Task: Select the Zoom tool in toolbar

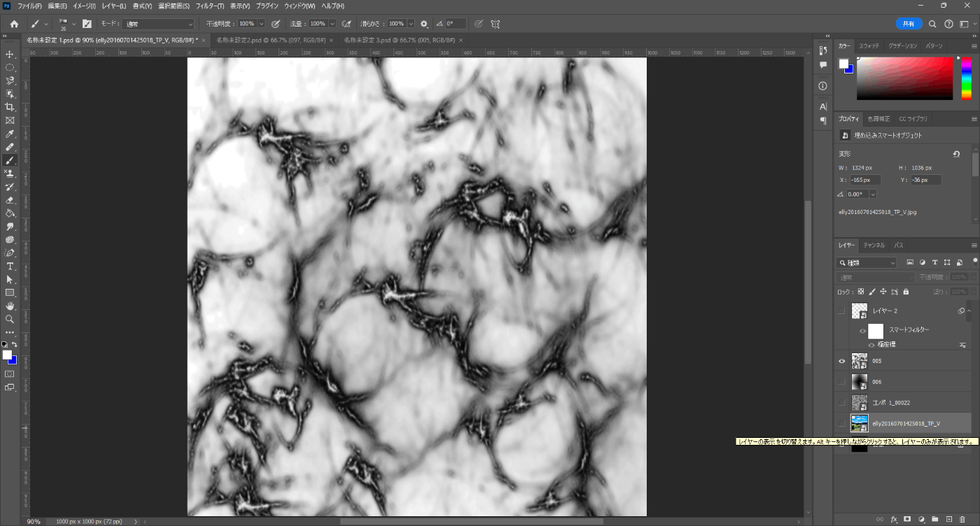Action: (10, 319)
